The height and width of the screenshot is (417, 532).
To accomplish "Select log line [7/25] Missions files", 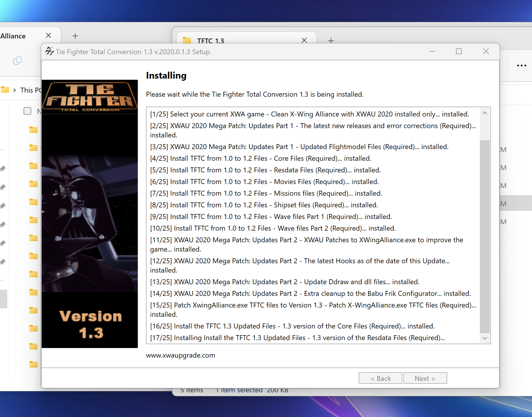I will [266, 193].
